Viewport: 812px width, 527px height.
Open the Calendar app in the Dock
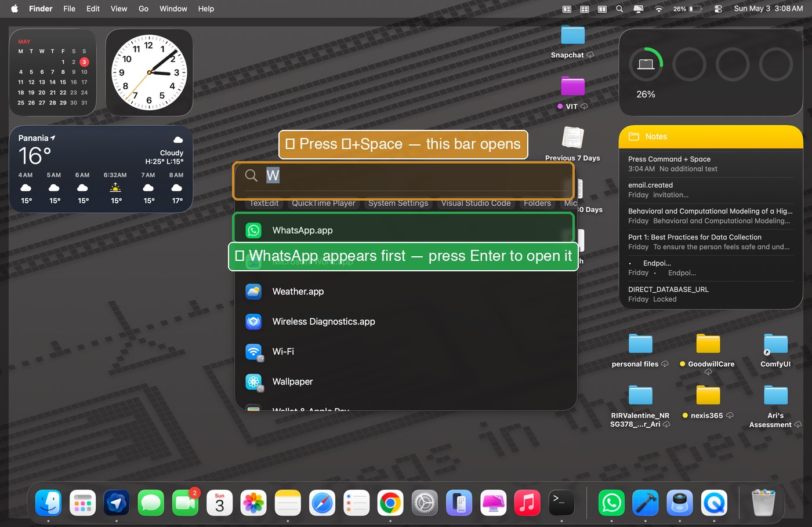219,503
